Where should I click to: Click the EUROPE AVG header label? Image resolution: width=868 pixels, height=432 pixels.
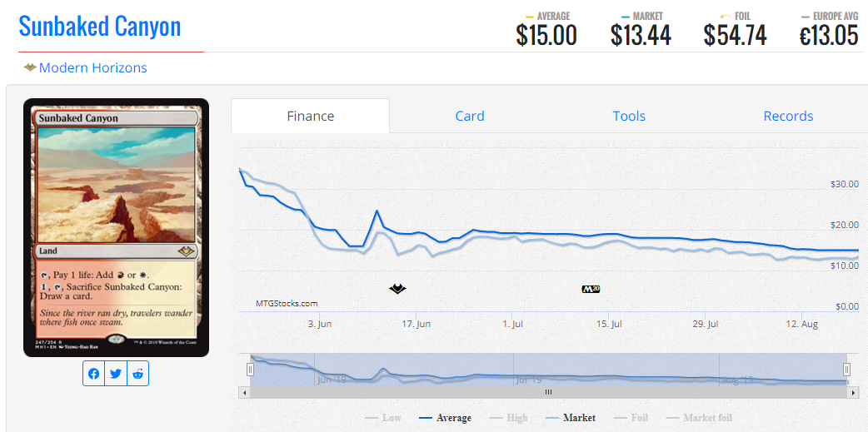pos(835,16)
